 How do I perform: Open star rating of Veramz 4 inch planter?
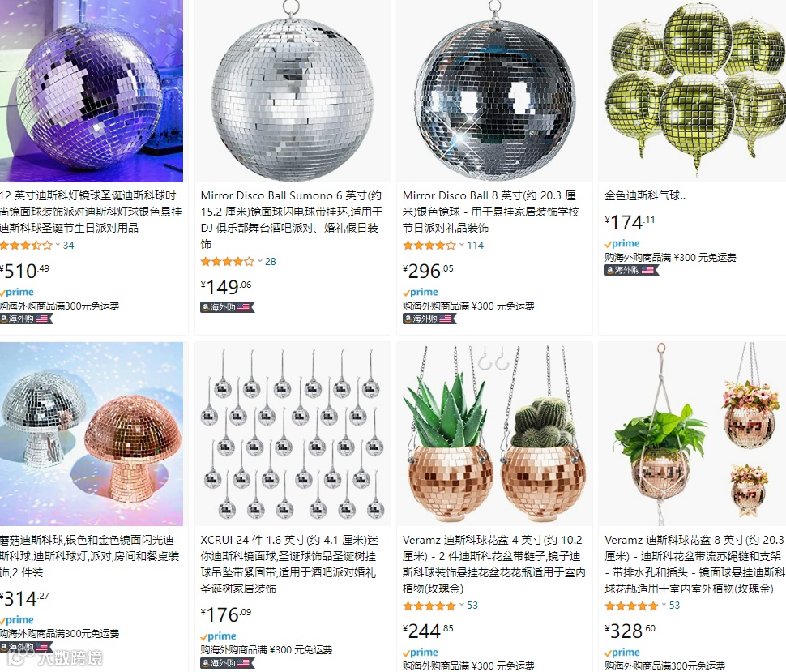pyautogui.click(x=429, y=606)
